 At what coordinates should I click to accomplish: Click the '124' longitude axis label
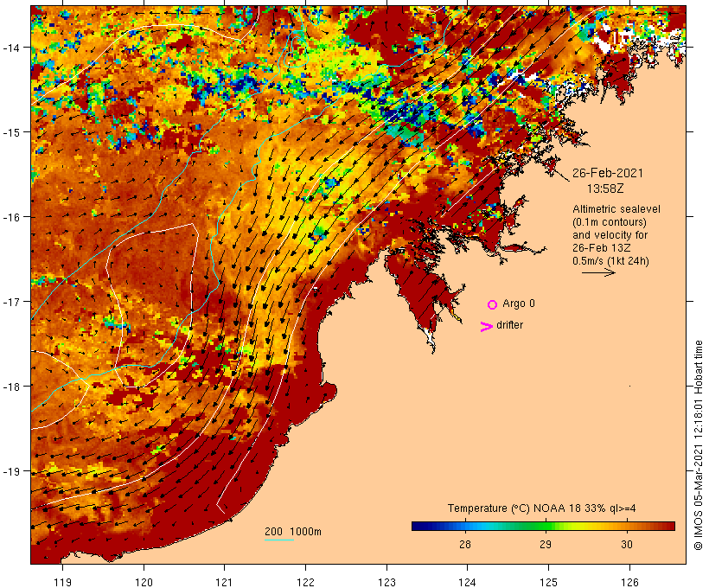click(x=467, y=582)
